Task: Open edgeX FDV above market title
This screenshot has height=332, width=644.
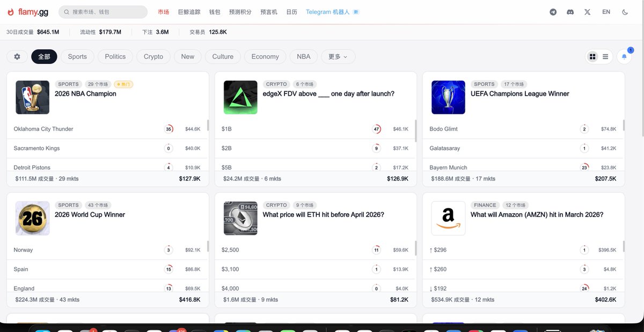Action: point(328,93)
